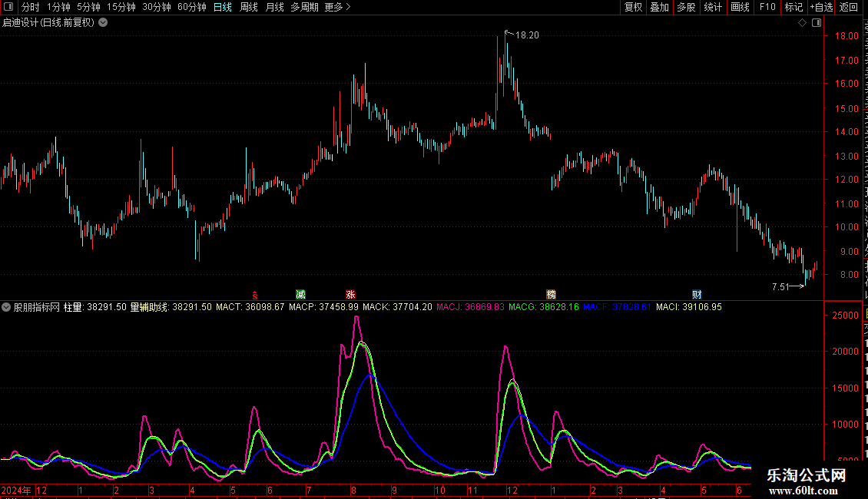The height and width of the screenshot is (499, 868).
Task: Switch to 月线 monthly chart
Action: click(274, 7)
